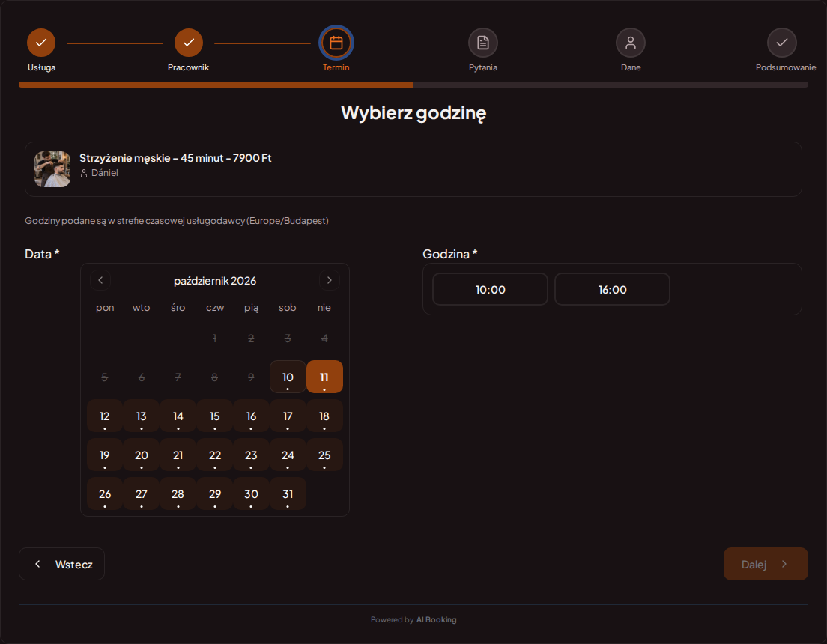Click the Dániel employee name
This screenshot has width=827, height=644.
point(104,172)
